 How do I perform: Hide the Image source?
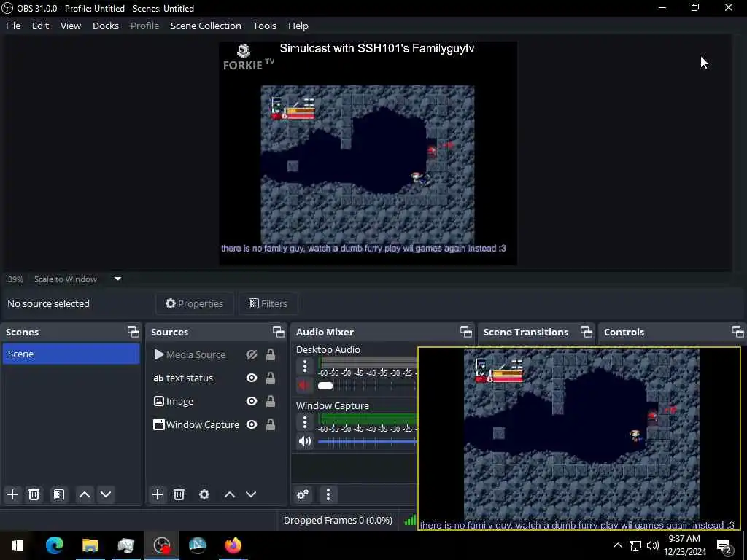[252, 401]
